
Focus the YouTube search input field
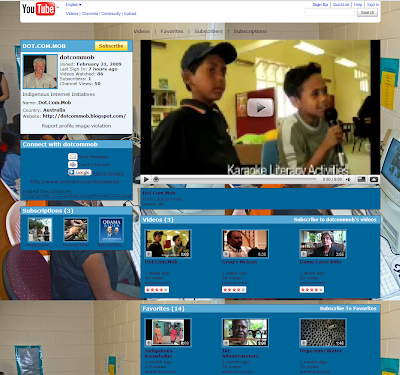click(x=329, y=12)
